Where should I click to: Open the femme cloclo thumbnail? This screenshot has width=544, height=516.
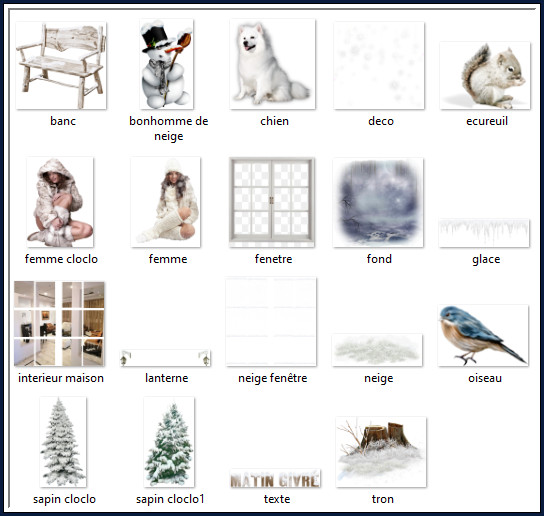[x=60, y=202]
